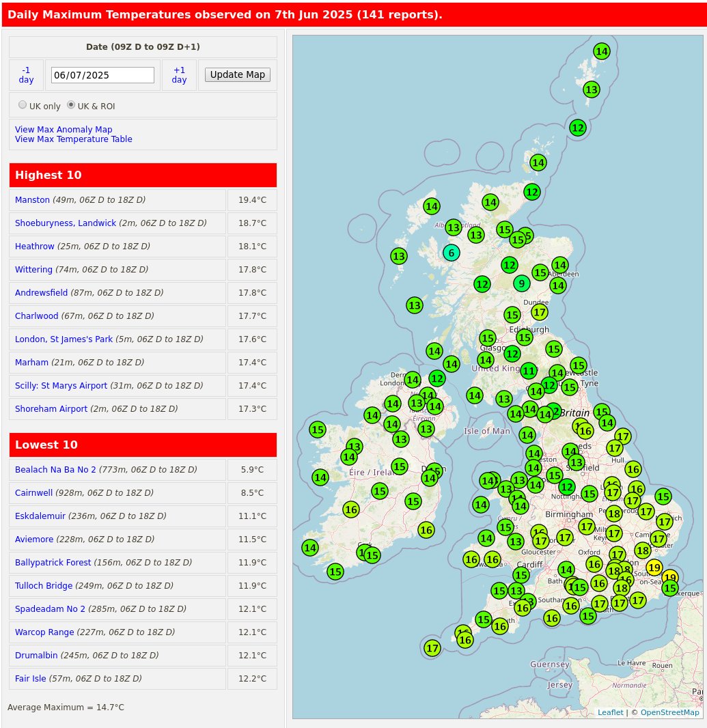The width and height of the screenshot is (707, 728).
Task: Open 'View Max Anomaly Map'
Action: [x=64, y=130]
